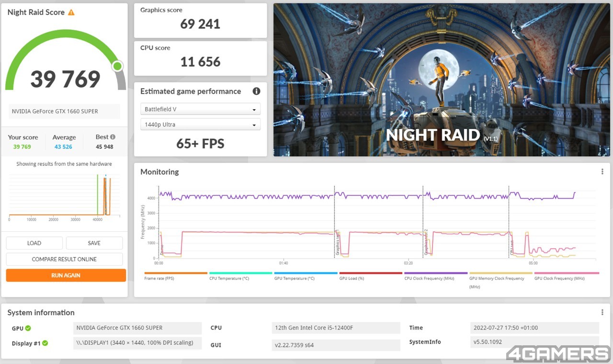Click the info icon next to Estimated game performance
This screenshot has height=364, width=613.
[256, 91]
